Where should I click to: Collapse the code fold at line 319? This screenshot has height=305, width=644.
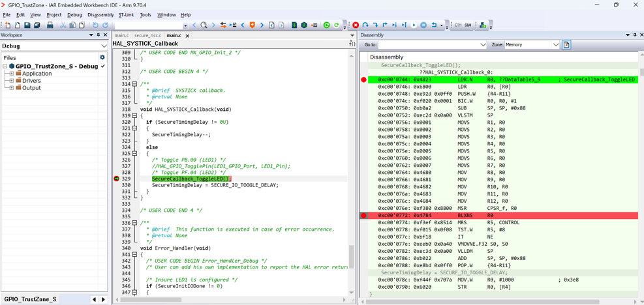(134, 116)
